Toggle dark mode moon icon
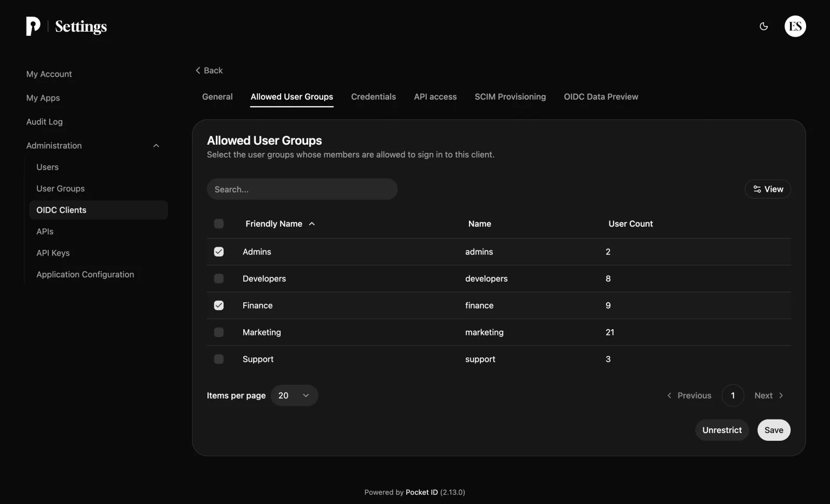 [764, 26]
